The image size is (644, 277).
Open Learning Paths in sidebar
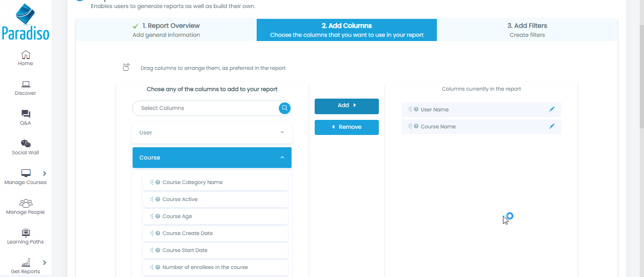coord(25,233)
